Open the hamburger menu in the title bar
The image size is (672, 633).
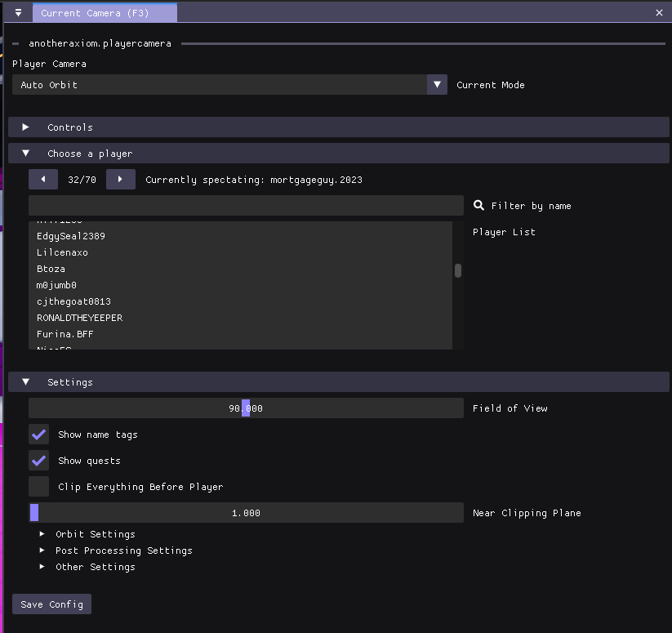click(17, 12)
